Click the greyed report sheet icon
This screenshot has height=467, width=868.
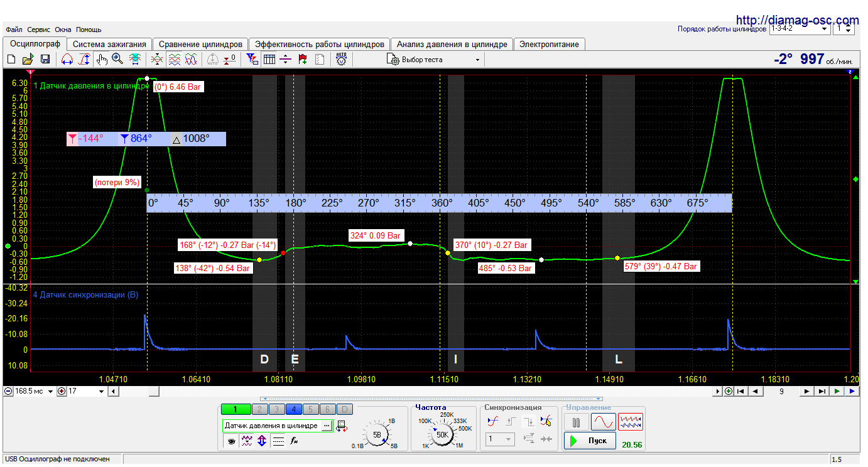pyautogui.click(x=319, y=59)
